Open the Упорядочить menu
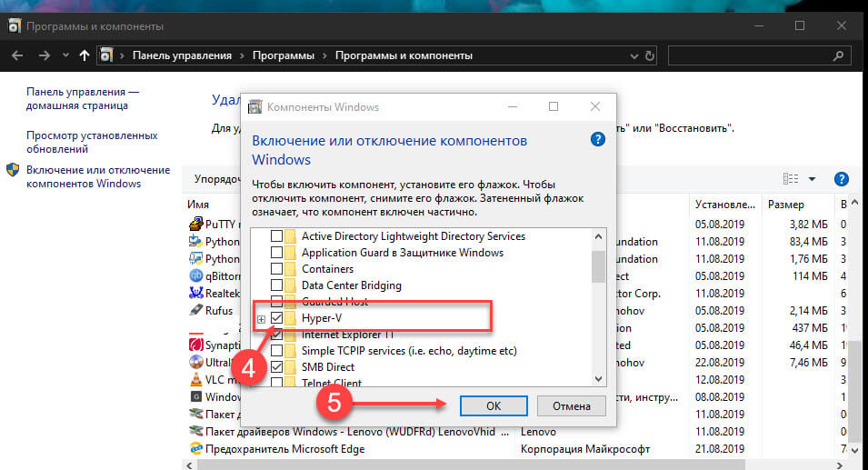The height and width of the screenshot is (470, 868). (217, 179)
